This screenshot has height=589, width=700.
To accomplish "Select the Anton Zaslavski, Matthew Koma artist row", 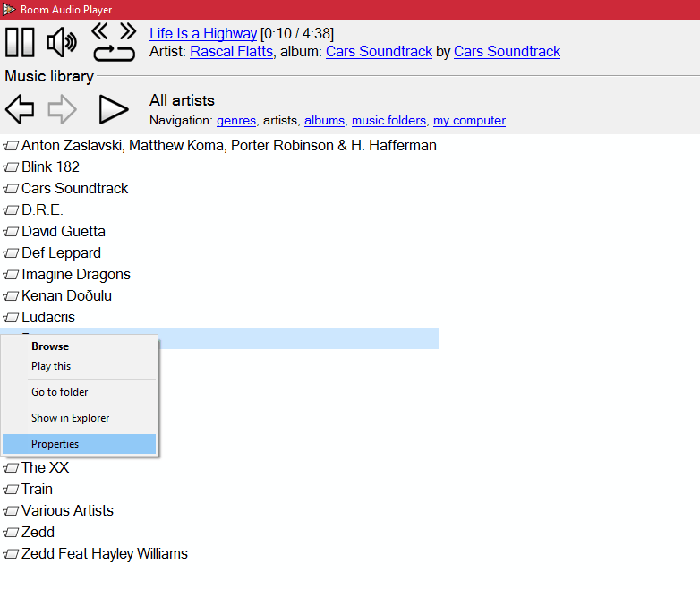I will 219,146.
